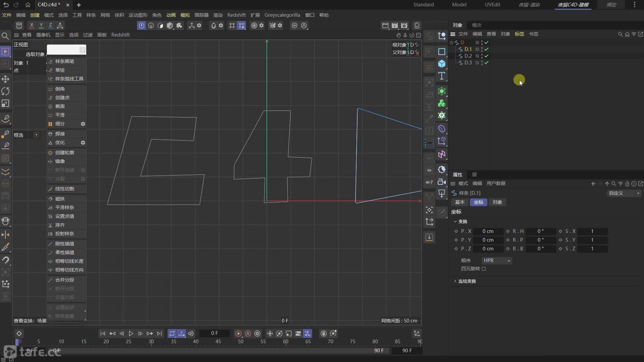Click the record active objects button
This screenshot has width=644, height=362.
(238, 334)
